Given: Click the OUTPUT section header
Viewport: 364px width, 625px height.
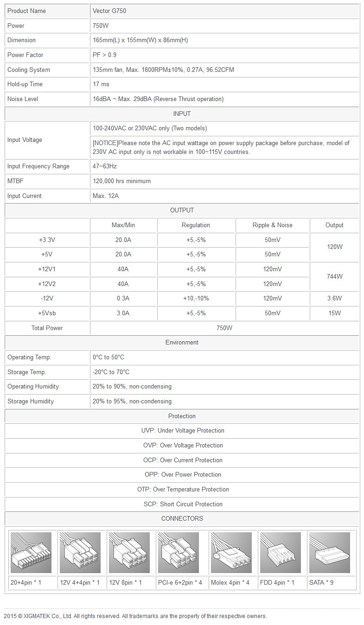Looking at the screenshot, I should click(x=182, y=210).
